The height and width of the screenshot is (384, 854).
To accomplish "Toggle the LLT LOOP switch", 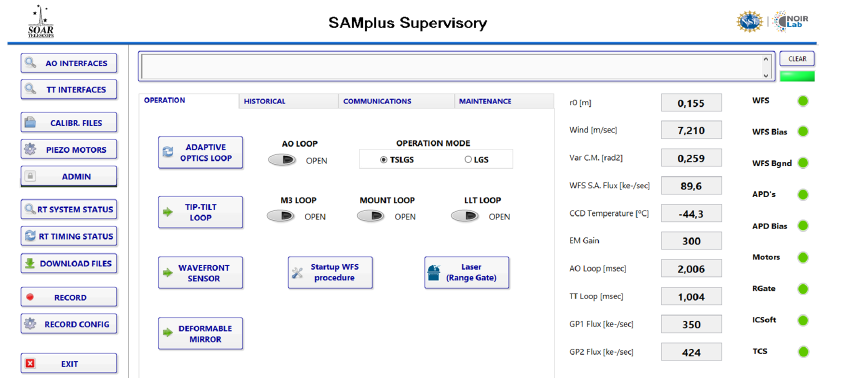I will (x=466, y=216).
